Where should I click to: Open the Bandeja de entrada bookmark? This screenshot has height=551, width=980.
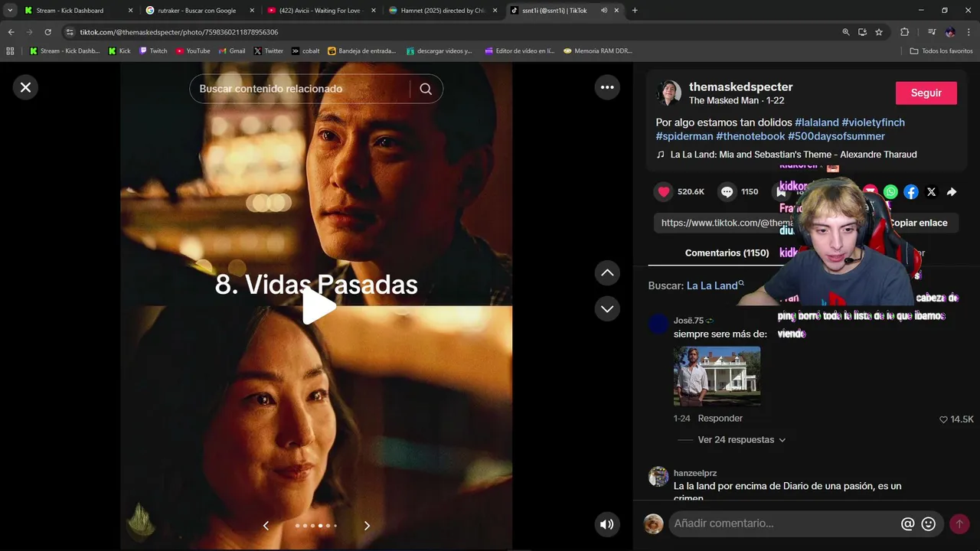pyautogui.click(x=362, y=51)
